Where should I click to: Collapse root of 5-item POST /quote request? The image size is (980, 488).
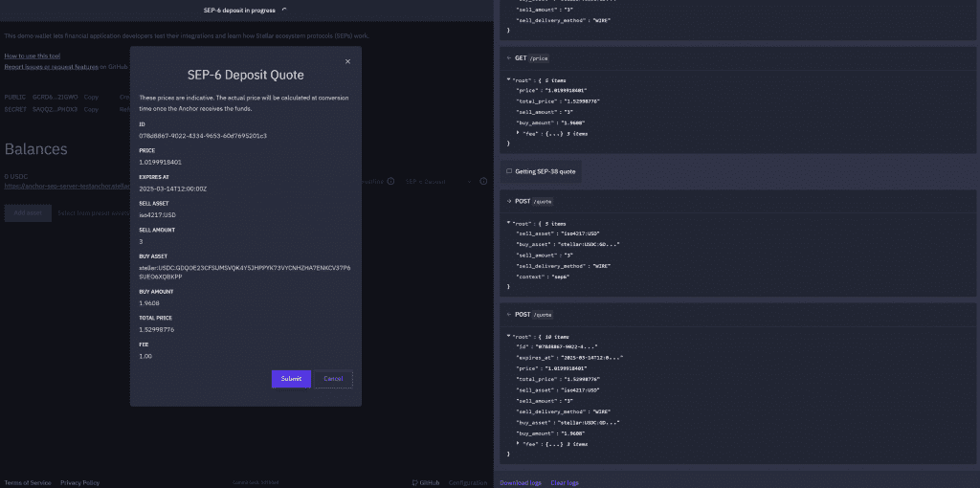pyautogui.click(x=509, y=223)
